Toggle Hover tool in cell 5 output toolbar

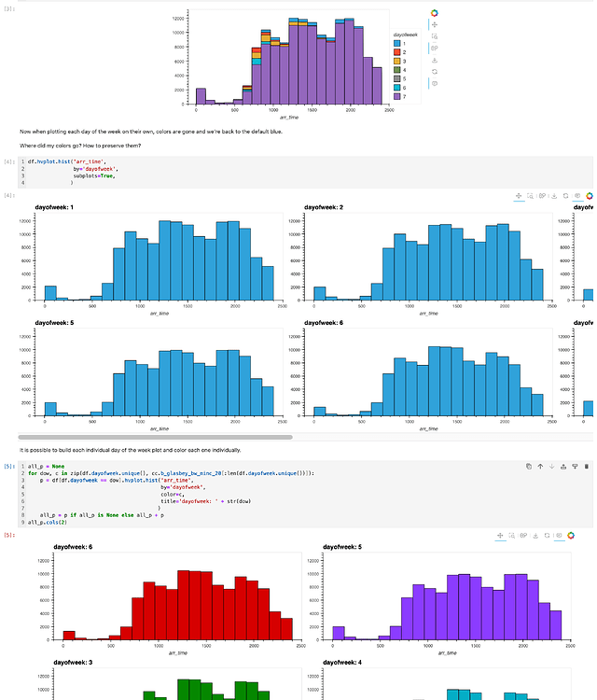(x=559, y=536)
